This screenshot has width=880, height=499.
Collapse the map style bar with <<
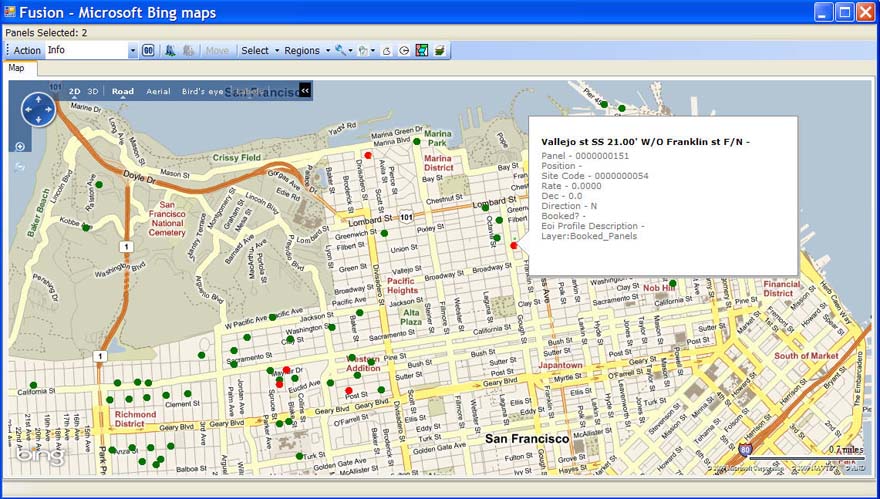tap(305, 90)
